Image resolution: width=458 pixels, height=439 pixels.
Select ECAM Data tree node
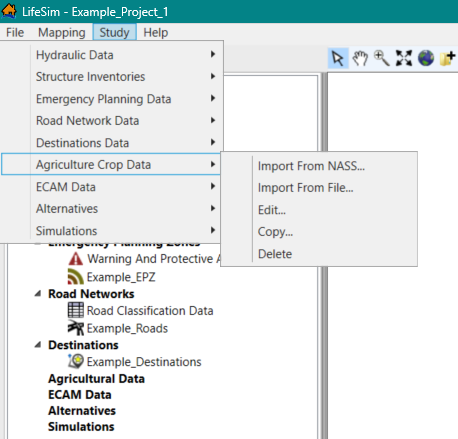[80, 395]
